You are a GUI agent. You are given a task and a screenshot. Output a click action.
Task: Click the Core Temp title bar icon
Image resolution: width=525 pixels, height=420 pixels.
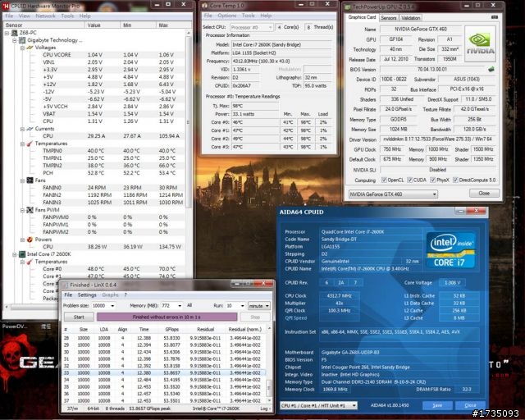pos(204,6)
